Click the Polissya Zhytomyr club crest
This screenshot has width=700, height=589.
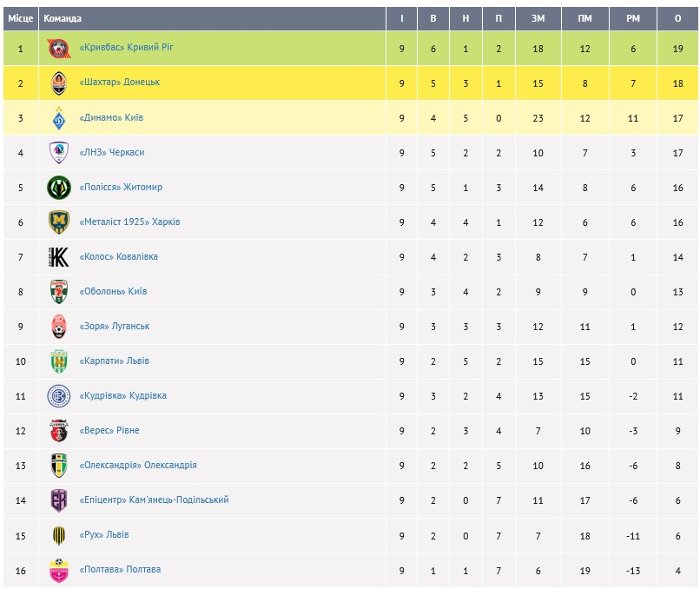58,188
